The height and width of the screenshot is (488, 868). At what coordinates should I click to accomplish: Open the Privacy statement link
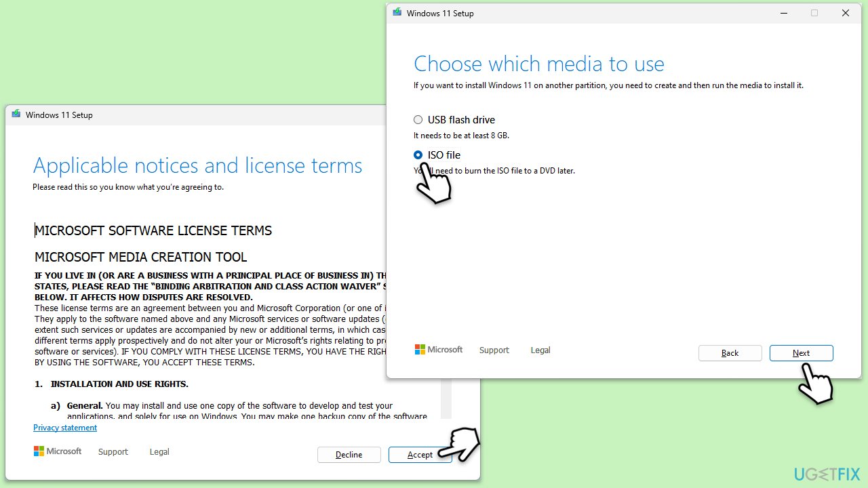pyautogui.click(x=65, y=428)
